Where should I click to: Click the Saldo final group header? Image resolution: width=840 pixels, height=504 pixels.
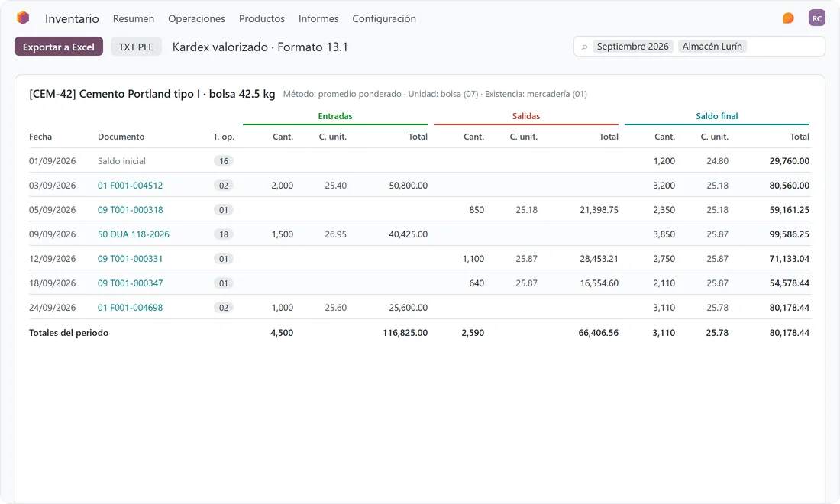click(x=717, y=116)
